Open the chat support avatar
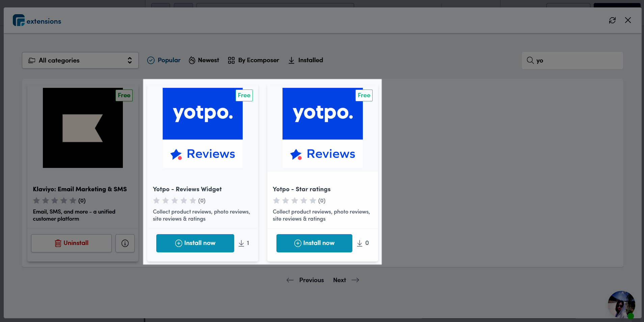 pyautogui.click(x=621, y=305)
